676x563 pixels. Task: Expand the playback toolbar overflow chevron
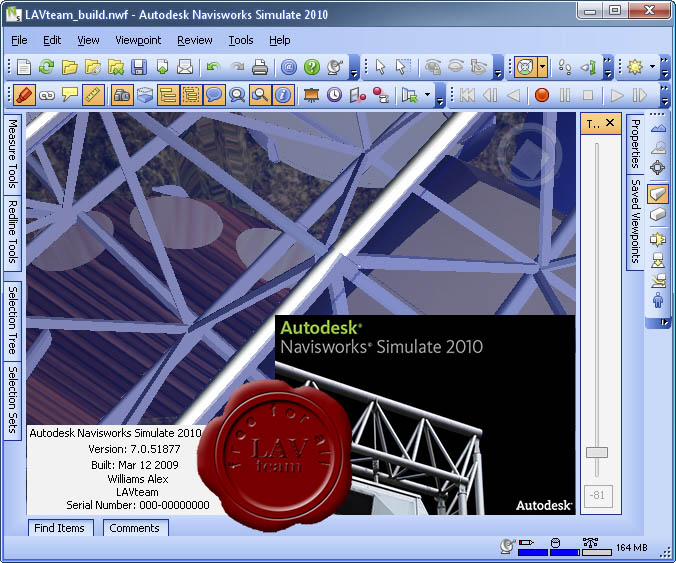coord(664,95)
